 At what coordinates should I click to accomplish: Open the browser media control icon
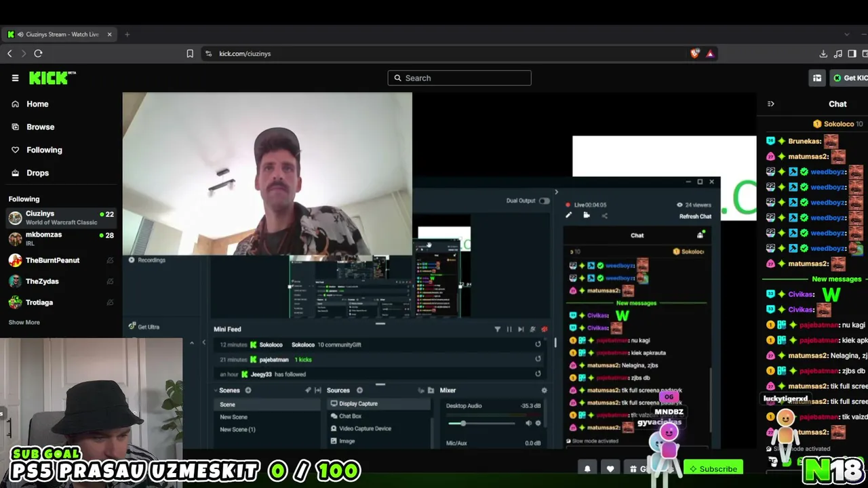tap(838, 54)
